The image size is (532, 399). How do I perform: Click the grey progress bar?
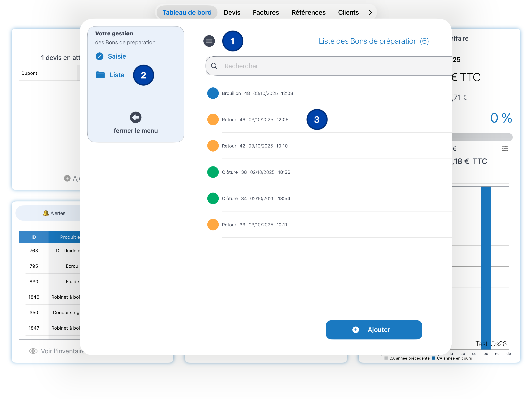(482, 137)
